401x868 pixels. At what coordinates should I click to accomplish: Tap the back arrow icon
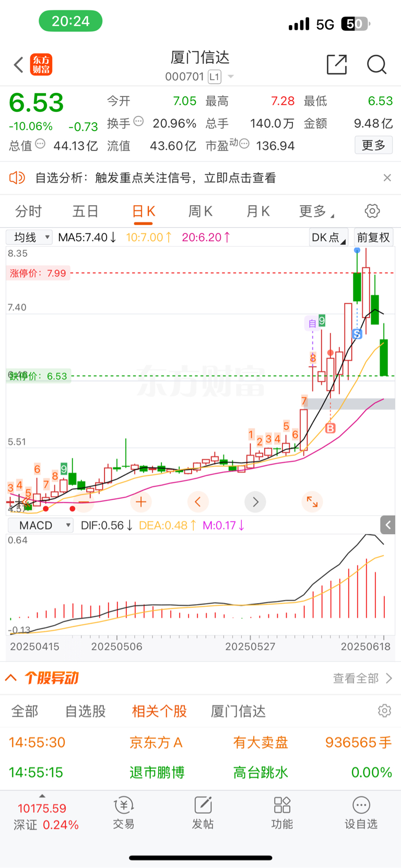pyautogui.click(x=19, y=65)
